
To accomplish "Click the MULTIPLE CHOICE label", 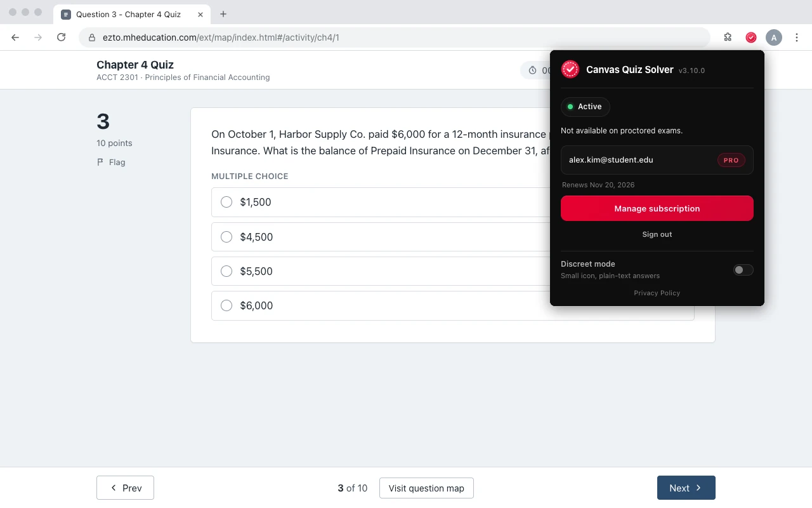I will coord(250,176).
